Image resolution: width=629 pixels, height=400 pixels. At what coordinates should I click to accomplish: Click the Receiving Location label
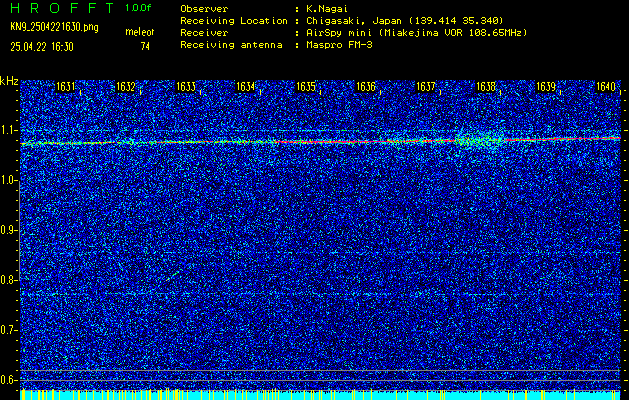[x=234, y=20]
